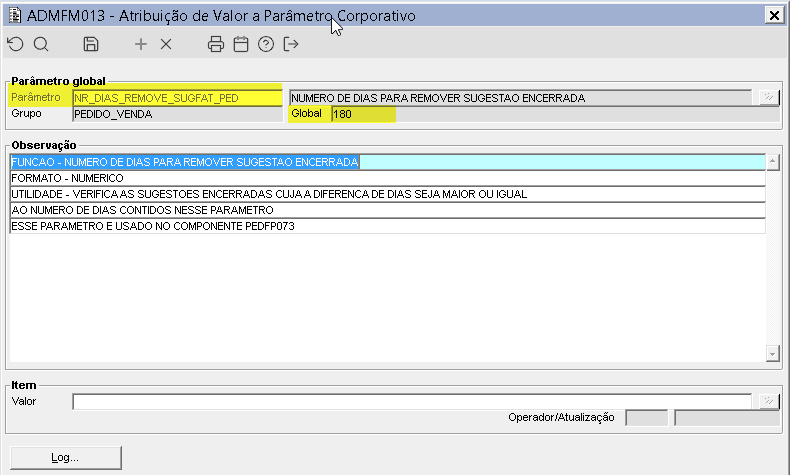Click the 'Global' label
Image resolution: width=790 pixels, height=475 pixels.
(306, 113)
